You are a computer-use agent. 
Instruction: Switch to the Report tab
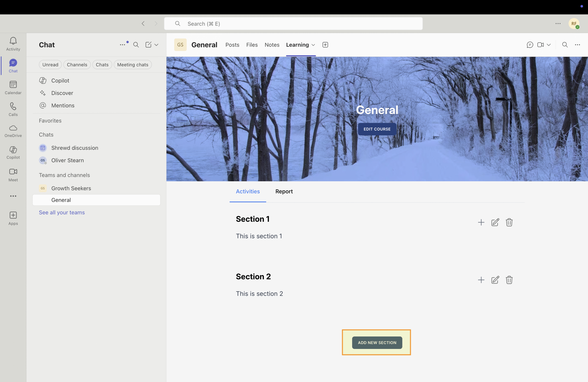click(x=284, y=192)
